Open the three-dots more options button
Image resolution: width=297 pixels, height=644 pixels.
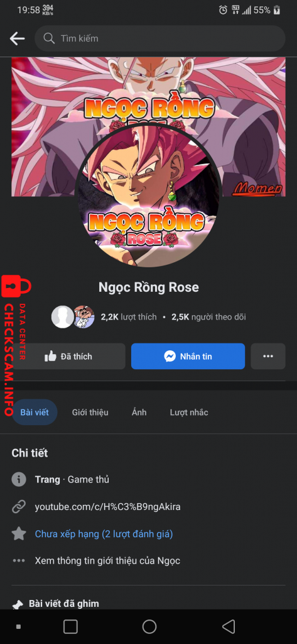point(268,356)
